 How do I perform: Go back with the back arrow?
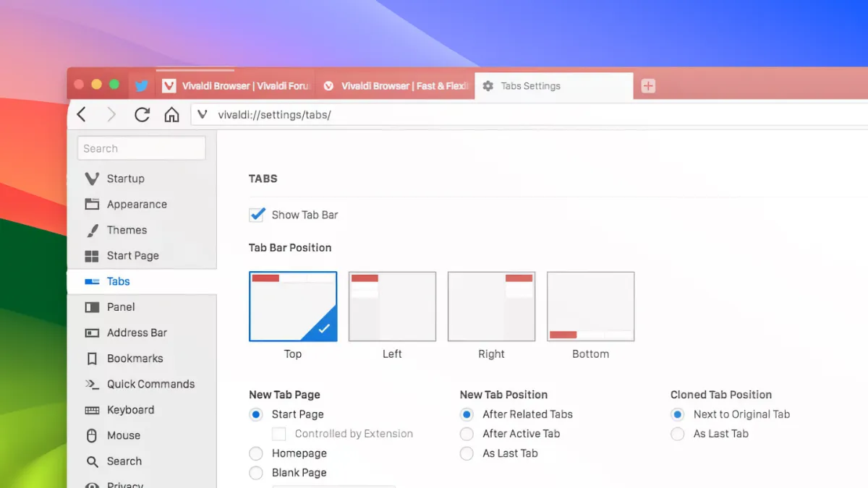[x=82, y=114]
